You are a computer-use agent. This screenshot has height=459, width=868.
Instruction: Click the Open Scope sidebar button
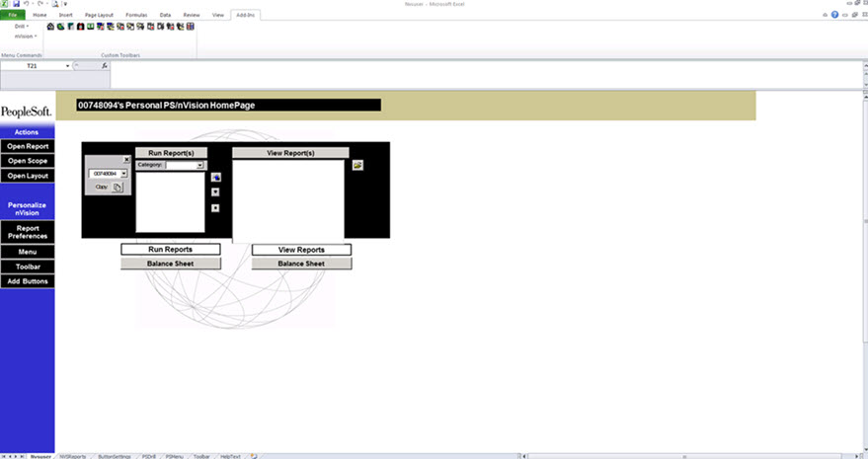tap(28, 161)
